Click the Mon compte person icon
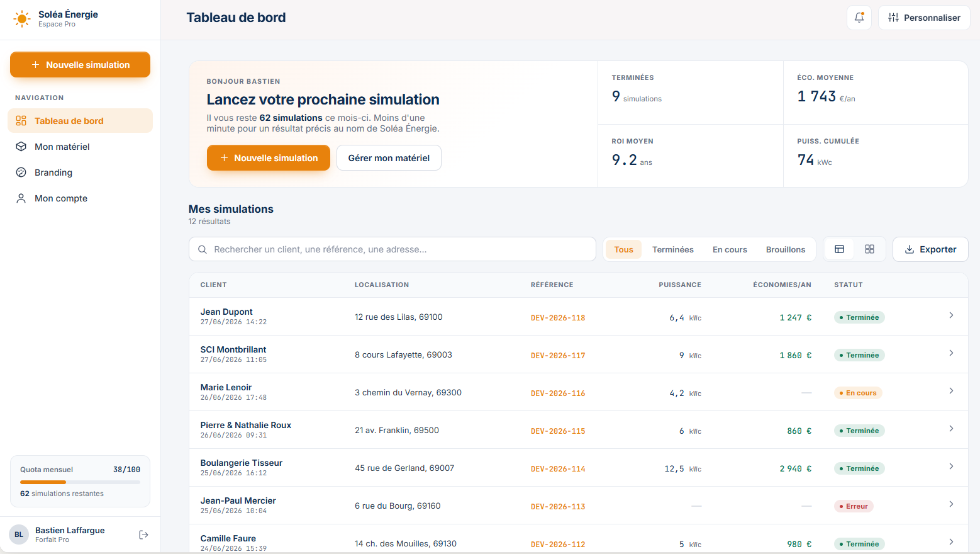The image size is (980, 554). pyautogui.click(x=21, y=198)
